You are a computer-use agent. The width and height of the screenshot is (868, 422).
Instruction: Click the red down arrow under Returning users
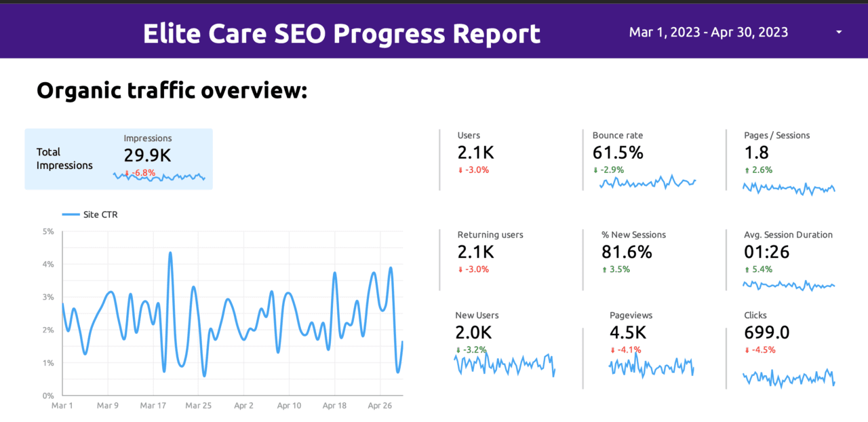[460, 269]
